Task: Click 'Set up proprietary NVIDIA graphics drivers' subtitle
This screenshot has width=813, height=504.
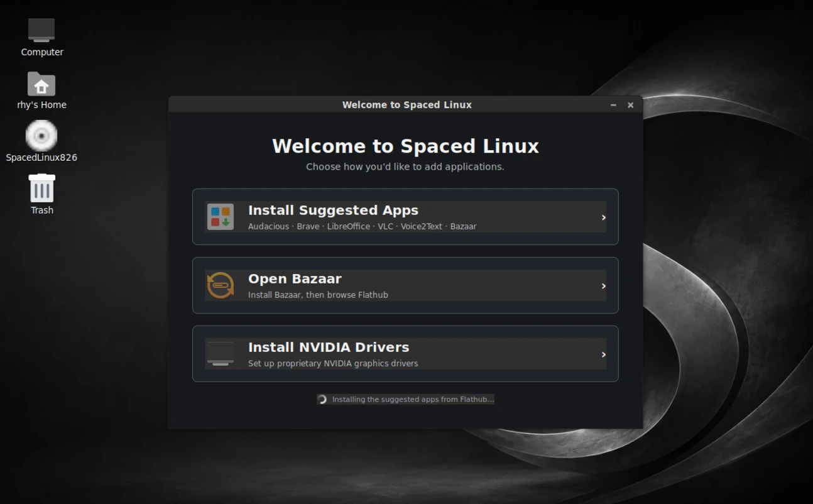Action: click(333, 363)
